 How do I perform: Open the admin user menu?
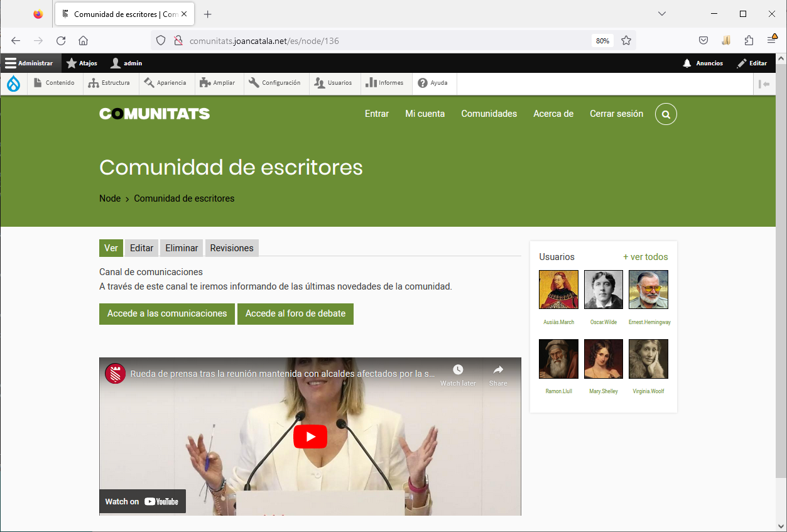click(x=126, y=63)
